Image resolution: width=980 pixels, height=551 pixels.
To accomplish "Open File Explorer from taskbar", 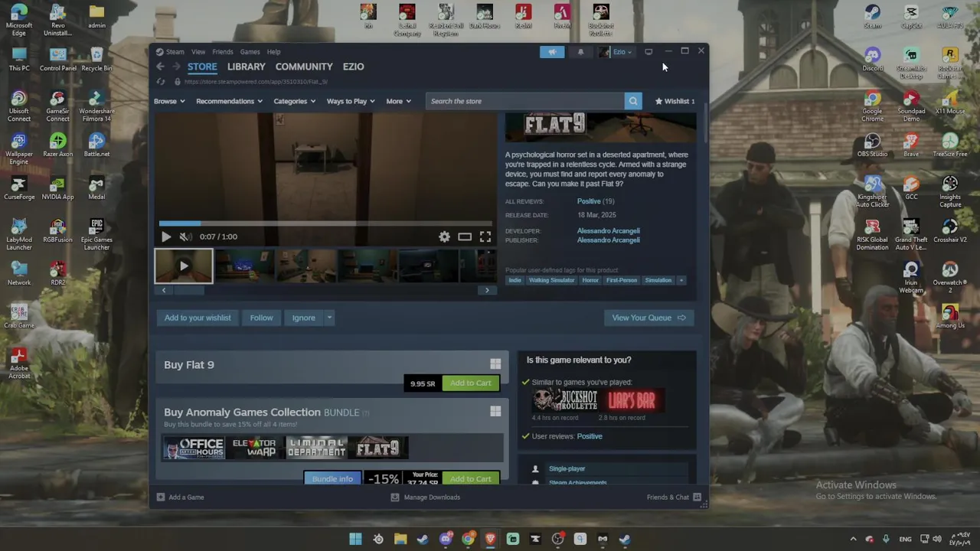I will click(x=400, y=539).
